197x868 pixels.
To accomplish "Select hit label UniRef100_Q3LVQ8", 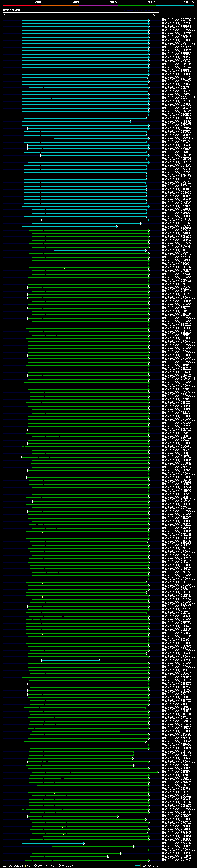I will click(177, 660).
